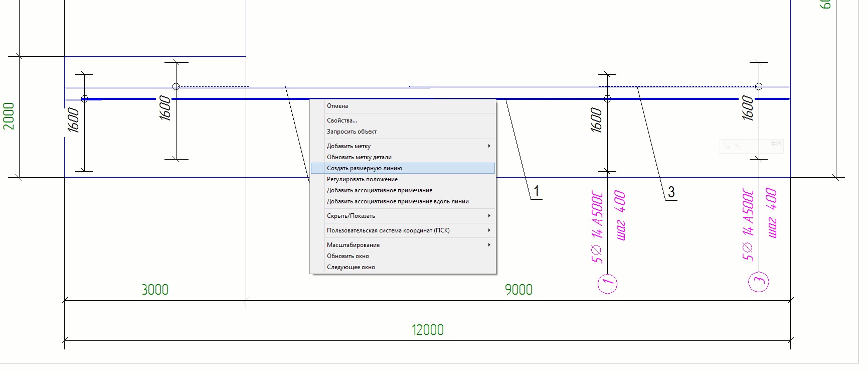868x372 pixels.
Task: Expand the Масштабирование submenu
Action: pos(353,245)
